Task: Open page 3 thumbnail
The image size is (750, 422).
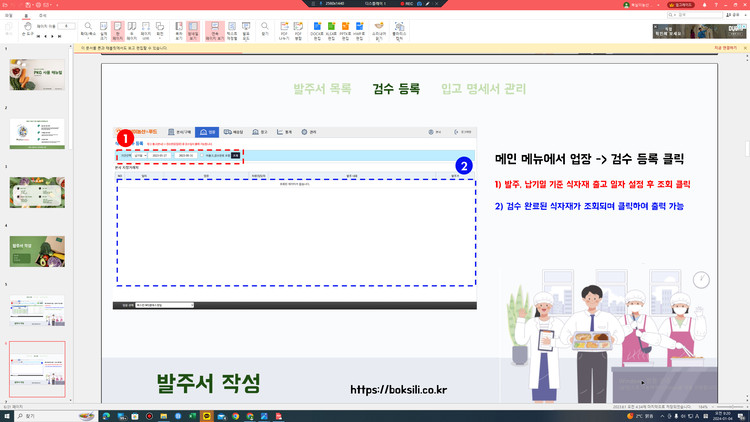Action: [37, 192]
